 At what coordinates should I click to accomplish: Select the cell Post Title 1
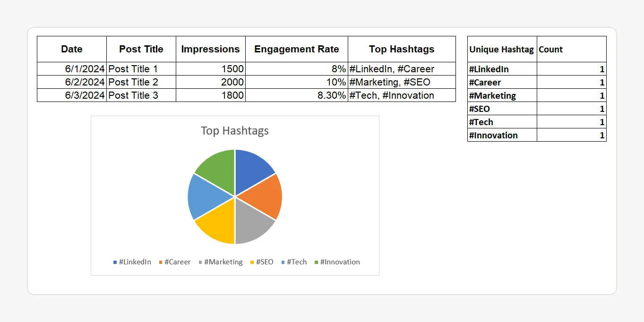pos(141,69)
